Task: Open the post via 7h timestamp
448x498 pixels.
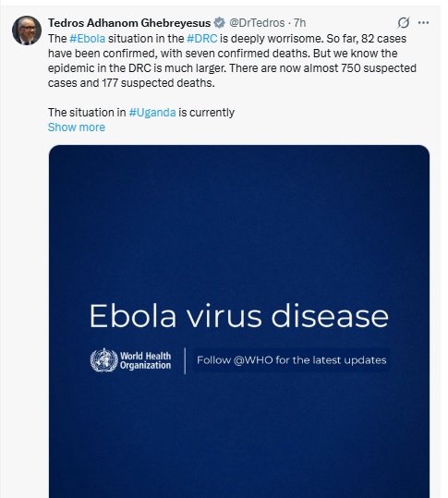Action: coord(299,23)
